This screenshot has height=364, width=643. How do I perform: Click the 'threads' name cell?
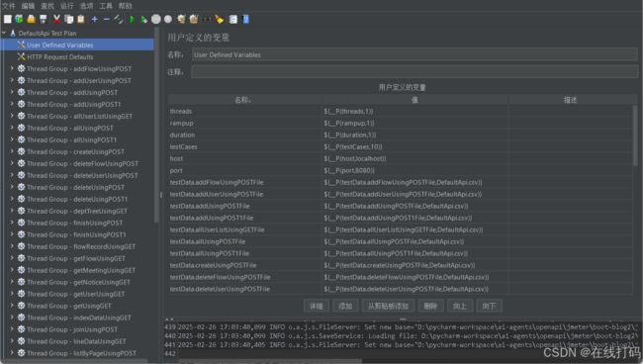point(244,111)
